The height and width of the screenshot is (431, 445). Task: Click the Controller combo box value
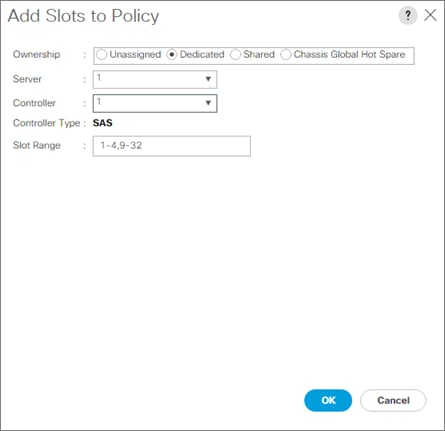coord(155,103)
